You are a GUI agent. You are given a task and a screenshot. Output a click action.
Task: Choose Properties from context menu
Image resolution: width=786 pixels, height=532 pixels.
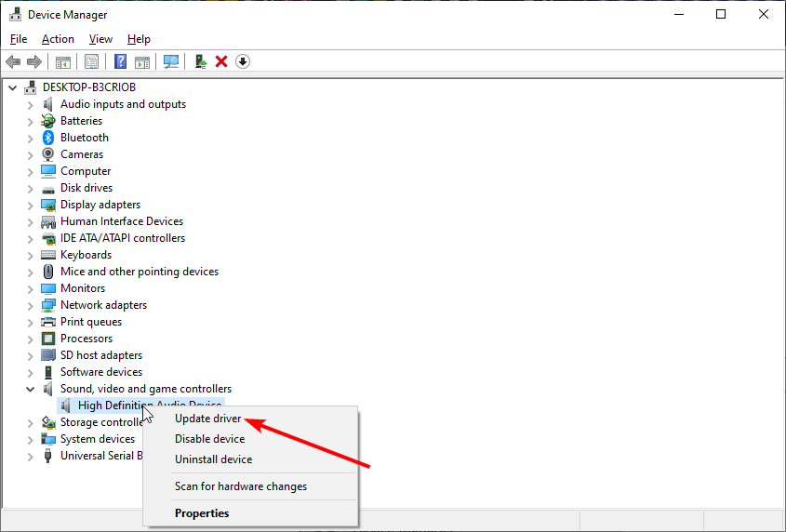pyautogui.click(x=202, y=513)
